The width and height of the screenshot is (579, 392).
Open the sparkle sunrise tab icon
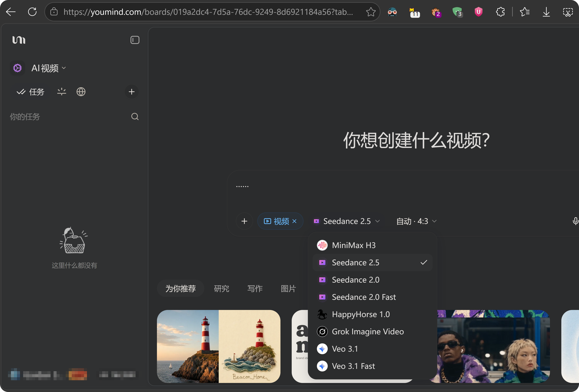click(61, 92)
